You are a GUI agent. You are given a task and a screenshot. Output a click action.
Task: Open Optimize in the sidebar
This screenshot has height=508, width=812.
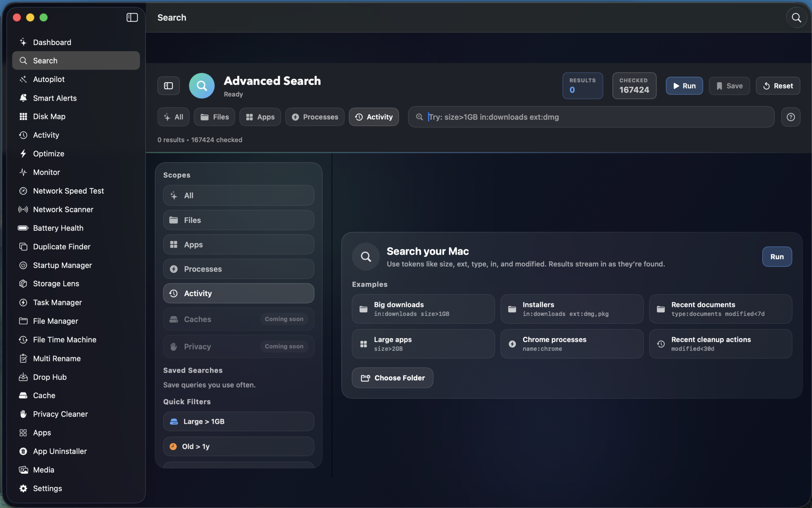76,154
